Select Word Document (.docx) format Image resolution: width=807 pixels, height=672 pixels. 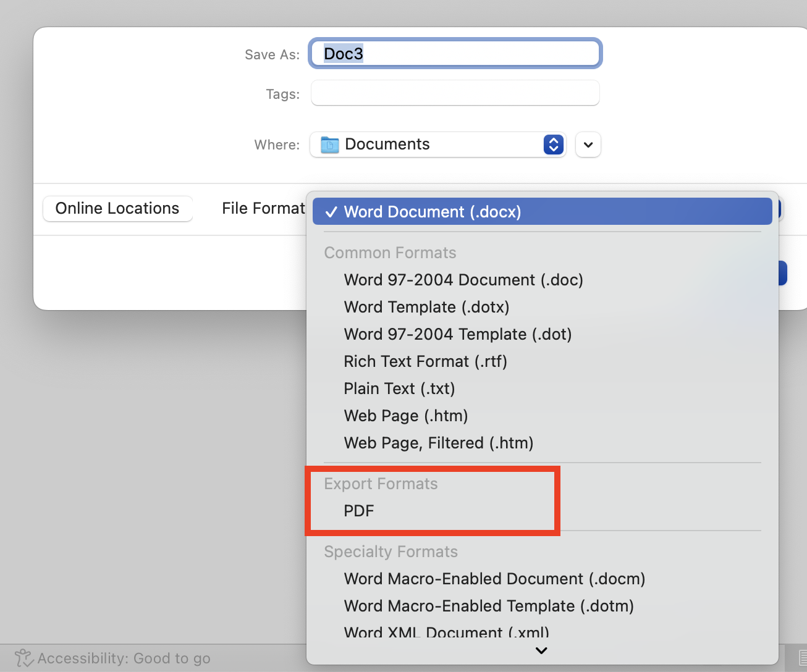click(543, 212)
